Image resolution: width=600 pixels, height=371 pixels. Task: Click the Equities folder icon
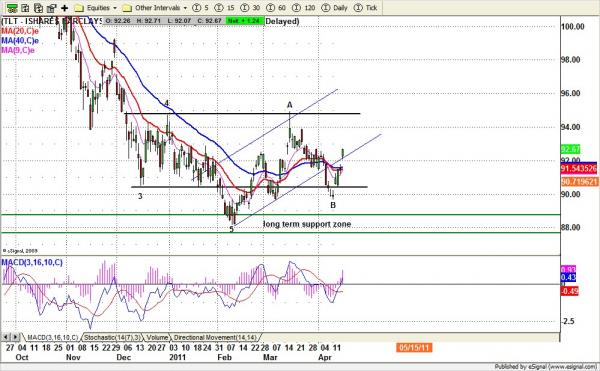(x=79, y=8)
